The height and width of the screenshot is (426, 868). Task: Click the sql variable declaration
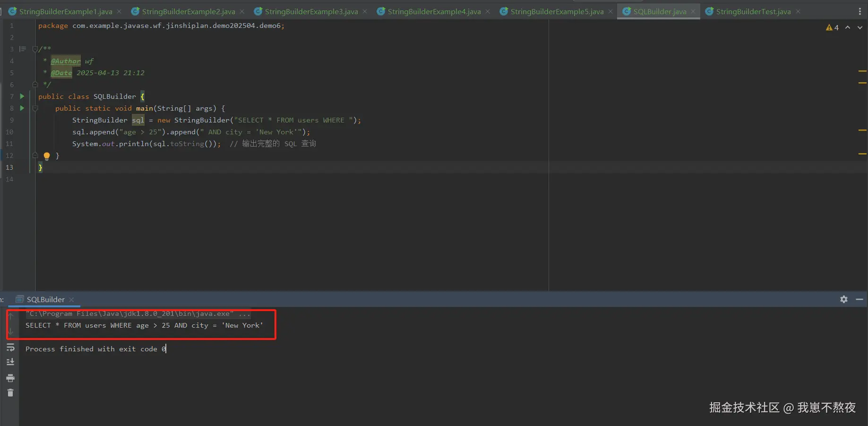click(x=138, y=120)
